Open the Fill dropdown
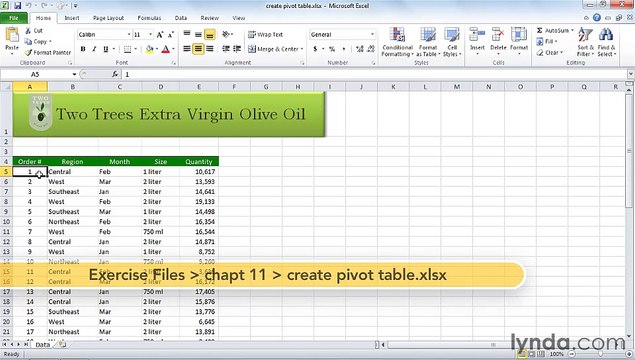 tap(547, 41)
